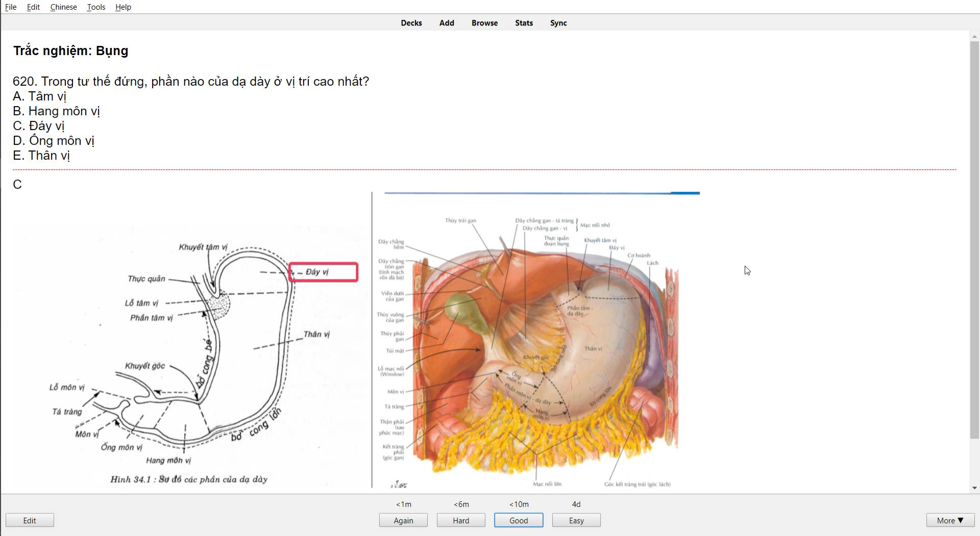Click answer option 'C. Đáy vị'
Screen dimensions: 980x536
[x=38, y=126]
